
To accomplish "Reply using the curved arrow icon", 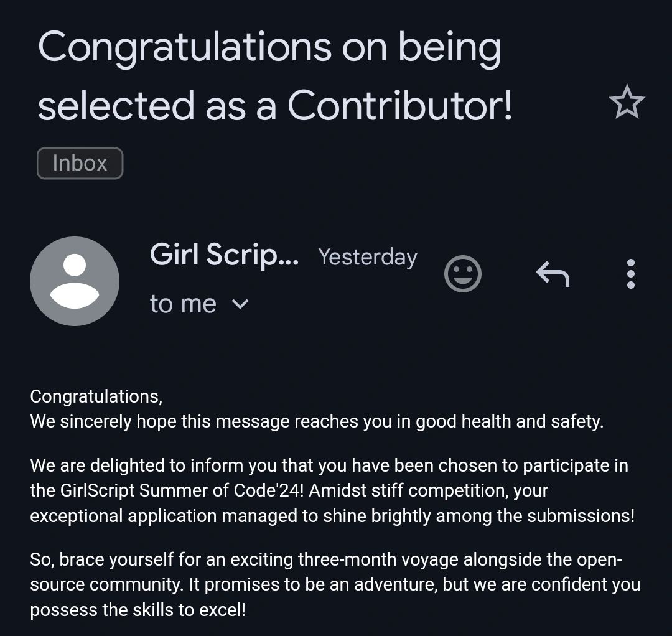I will pyautogui.click(x=553, y=274).
